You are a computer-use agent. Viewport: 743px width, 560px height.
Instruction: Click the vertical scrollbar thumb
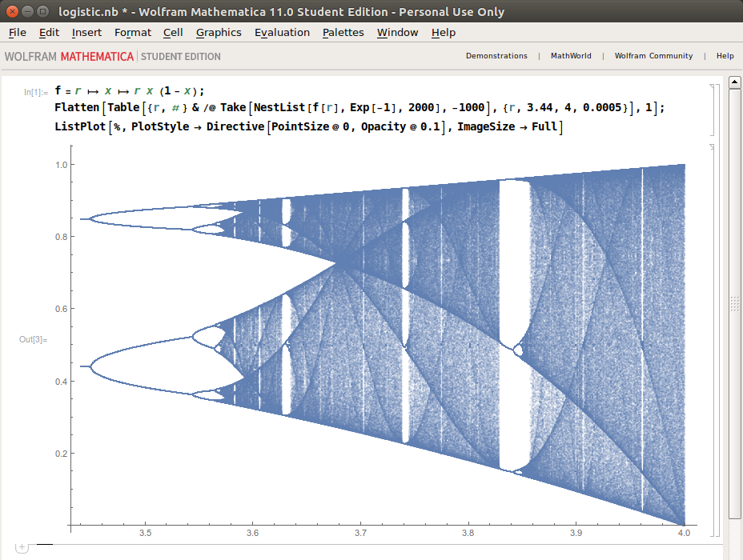coord(734,303)
